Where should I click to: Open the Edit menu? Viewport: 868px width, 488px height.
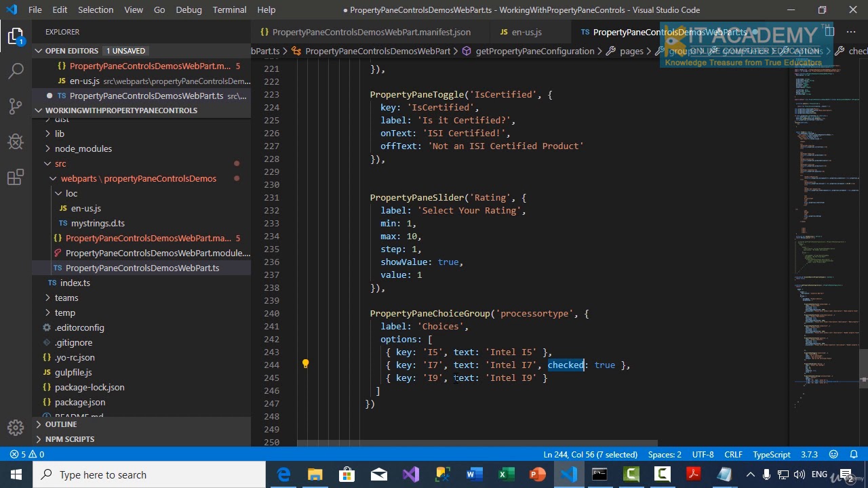60,9
